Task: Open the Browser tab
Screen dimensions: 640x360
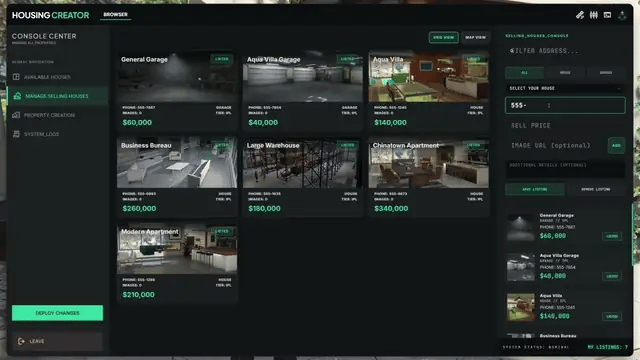Action: (x=116, y=15)
